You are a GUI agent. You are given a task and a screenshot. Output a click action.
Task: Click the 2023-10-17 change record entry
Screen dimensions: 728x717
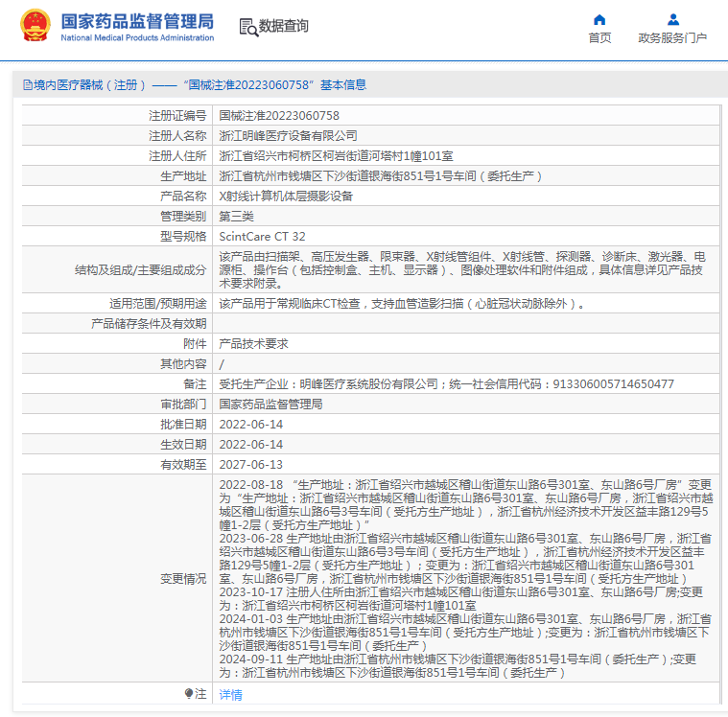tap(461, 599)
